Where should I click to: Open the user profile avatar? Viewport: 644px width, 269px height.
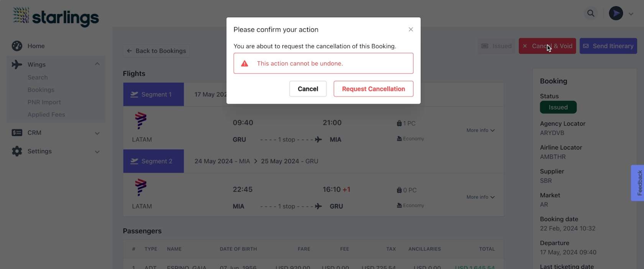tap(616, 13)
